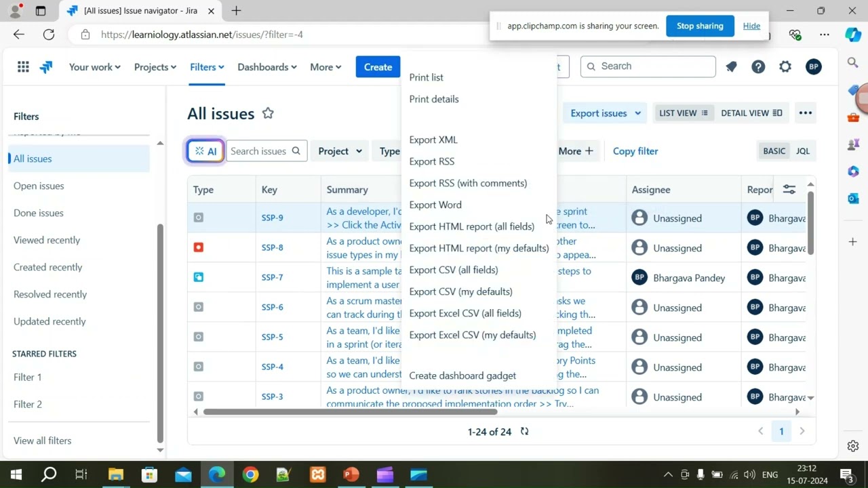Open the three-dots more actions menu
This screenshot has height=488, width=868.
pyautogui.click(x=806, y=113)
